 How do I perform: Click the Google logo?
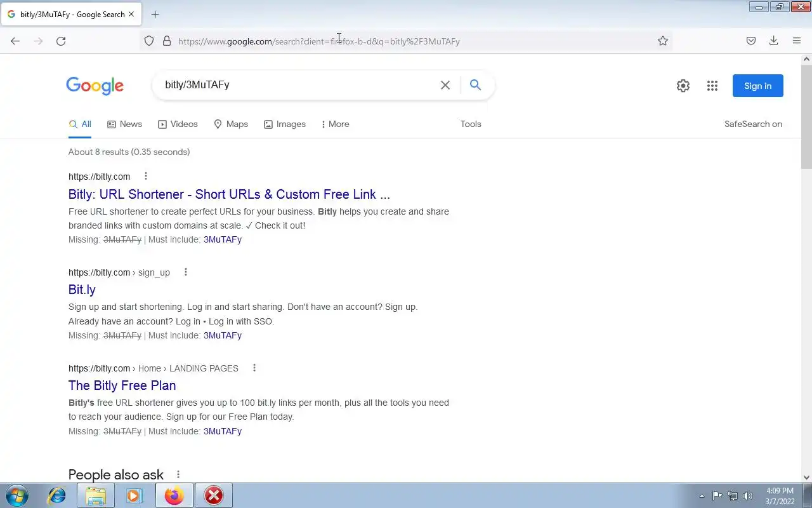click(95, 86)
